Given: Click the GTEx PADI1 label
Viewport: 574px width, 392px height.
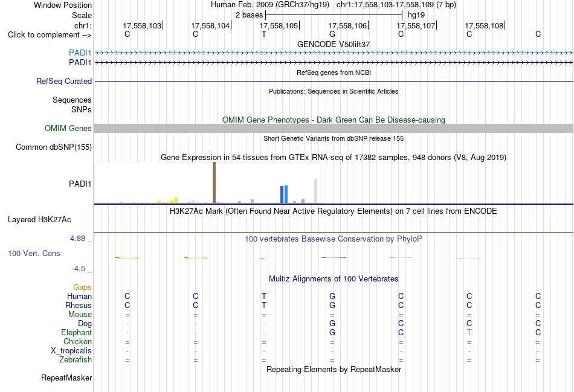Looking at the screenshot, I should click(80, 184).
